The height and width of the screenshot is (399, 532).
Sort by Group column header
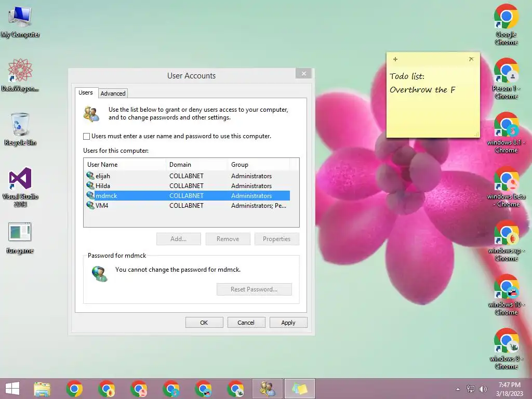[x=259, y=165]
